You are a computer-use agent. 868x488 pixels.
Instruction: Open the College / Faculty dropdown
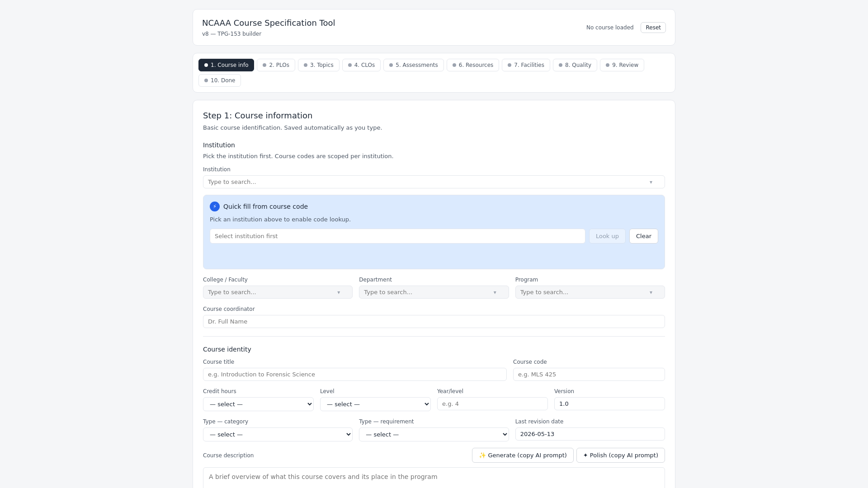(278, 292)
